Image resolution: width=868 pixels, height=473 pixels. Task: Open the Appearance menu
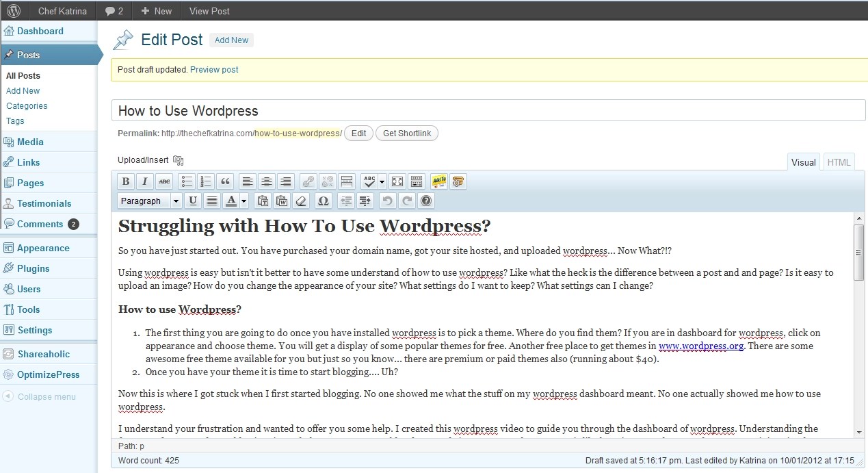pyautogui.click(x=43, y=248)
